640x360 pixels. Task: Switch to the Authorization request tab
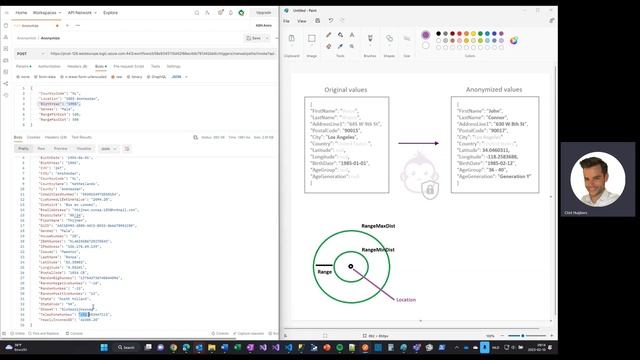pos(49,66)
